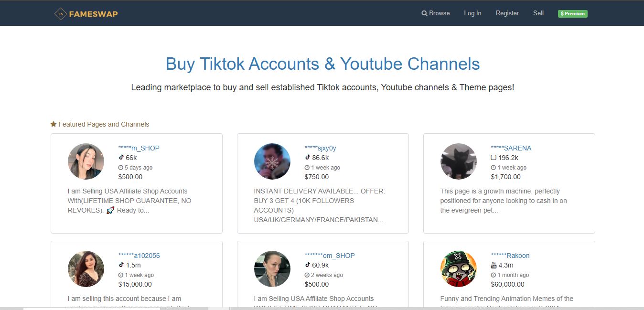Click YouTube icon beside 4.3m
The width and height of the screenshot is (644, 310).
pos(494,265)
